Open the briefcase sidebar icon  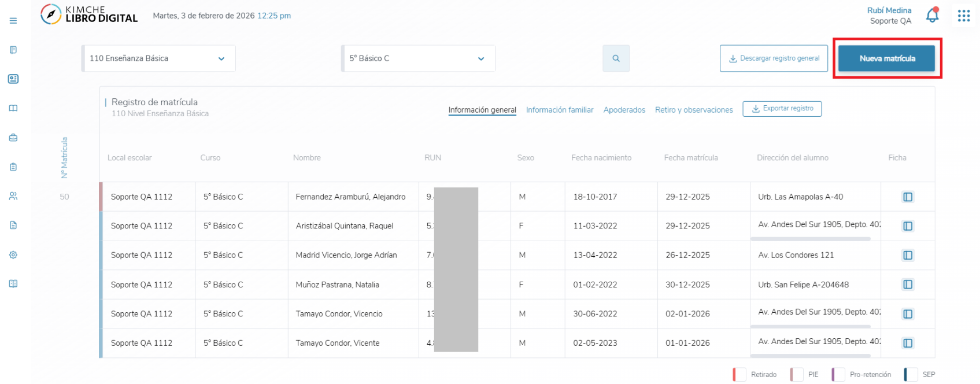coord(13,138)
